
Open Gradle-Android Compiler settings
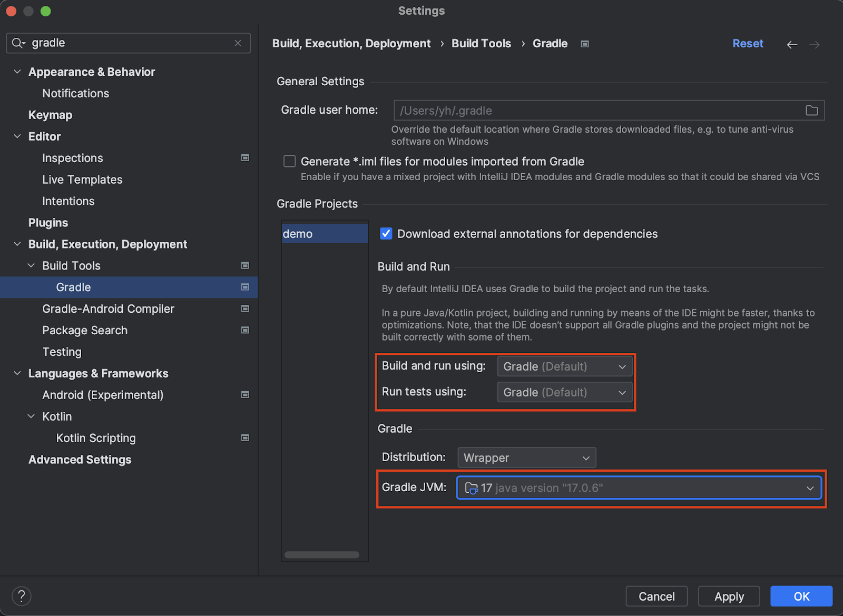pyautogui.click(x=109, y=309)
